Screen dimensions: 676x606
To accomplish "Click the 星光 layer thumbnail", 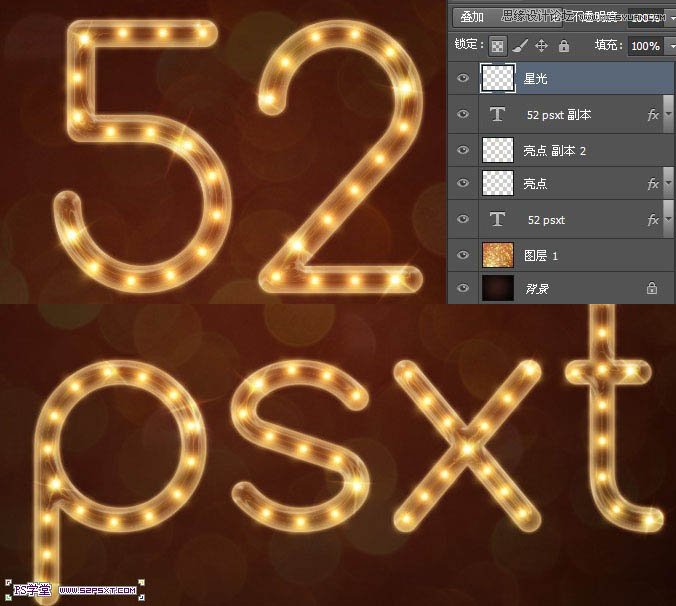I will pos(497,79).
